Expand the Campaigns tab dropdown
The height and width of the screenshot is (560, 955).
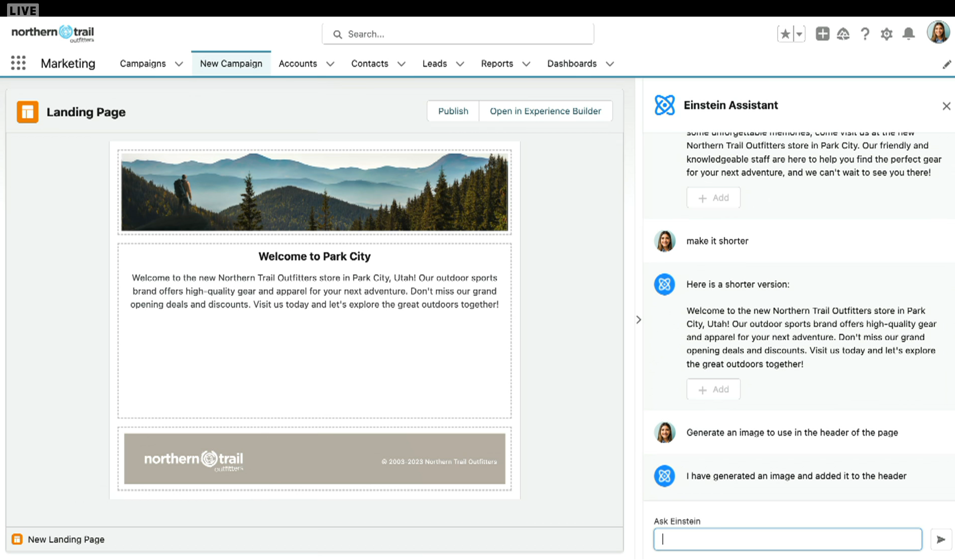point(179,64)
